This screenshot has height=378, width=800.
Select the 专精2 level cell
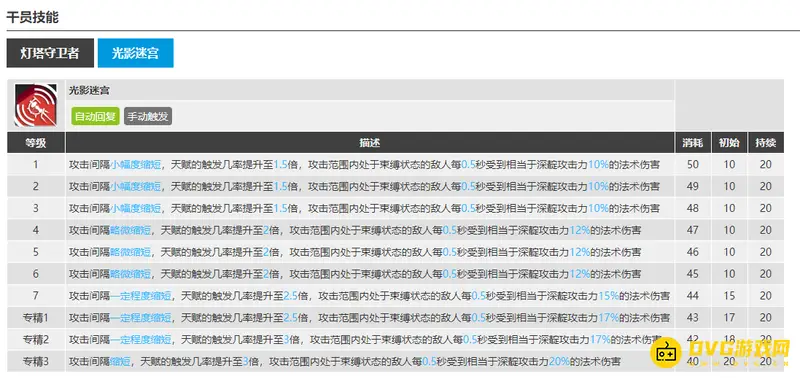[x=36, y=340]
